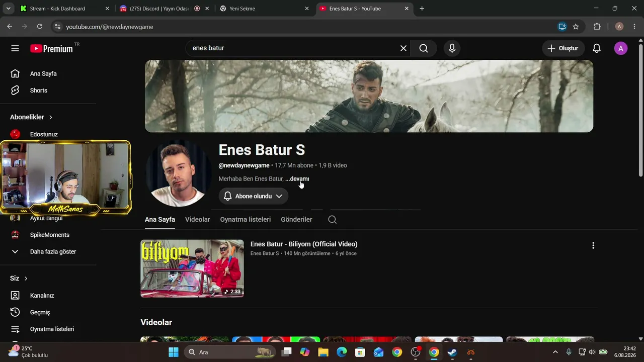Bookmark this page with the star
The height and width of the screenshot is (362, 644).
576,27
